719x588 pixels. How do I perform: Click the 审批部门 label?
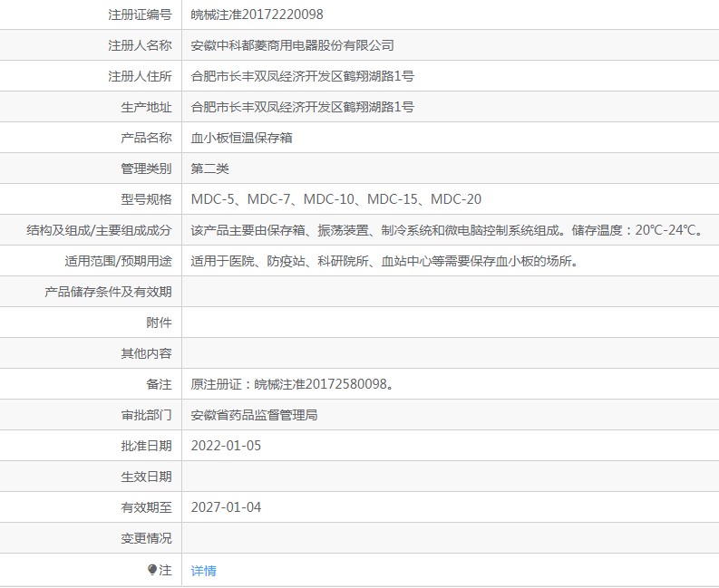tap(146, 415)
